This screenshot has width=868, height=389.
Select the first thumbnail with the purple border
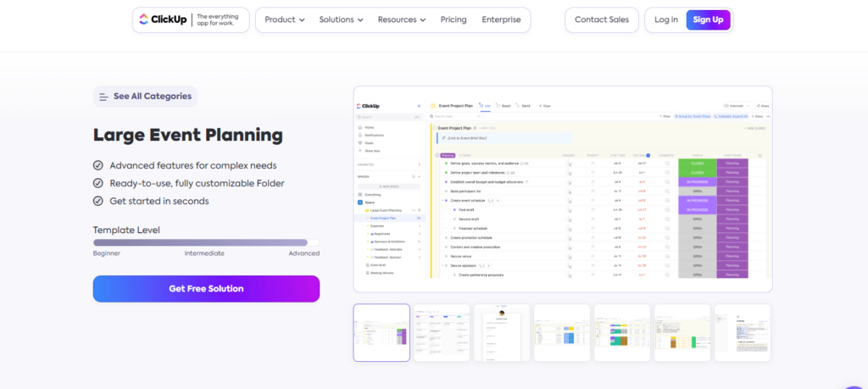click(x=381, y=332)
